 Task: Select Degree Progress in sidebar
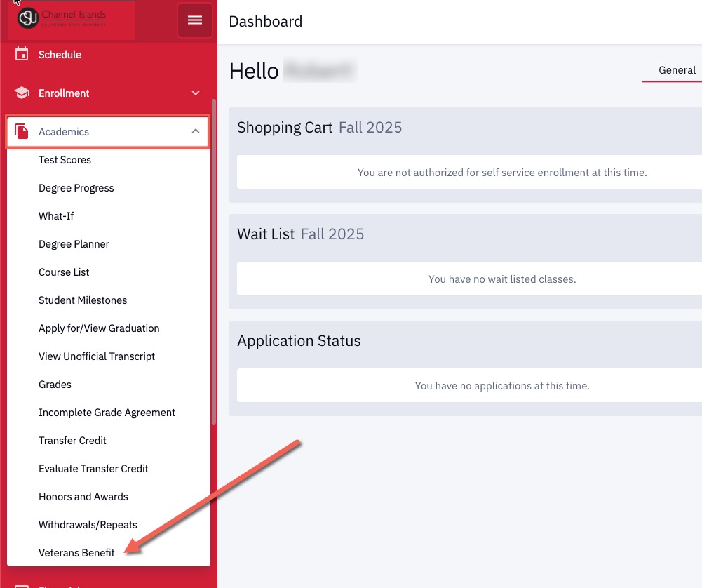click(x=76, y=188)
